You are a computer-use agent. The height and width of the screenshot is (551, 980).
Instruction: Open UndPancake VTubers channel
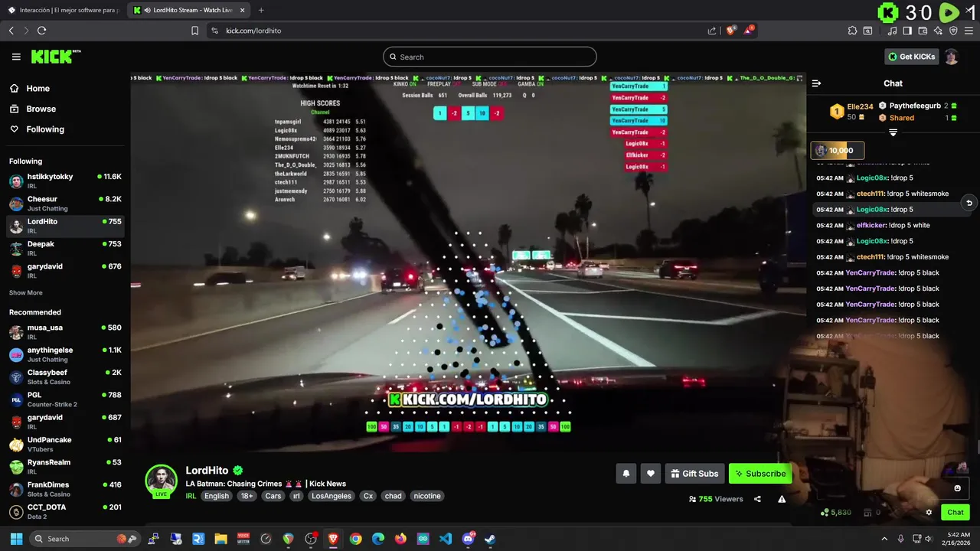click(x=65, y=444)
